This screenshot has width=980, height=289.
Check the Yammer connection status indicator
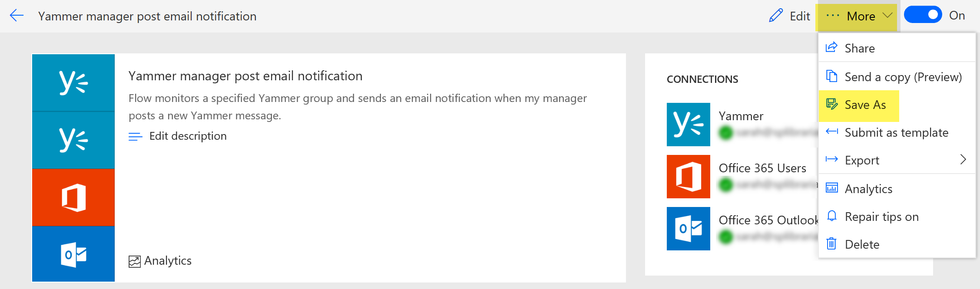tap(725, 133)
